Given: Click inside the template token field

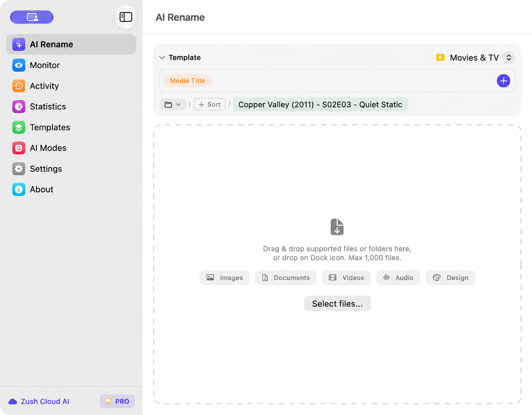Looking at the screenshot, I should pyautogui.click(x=337, y=81).
